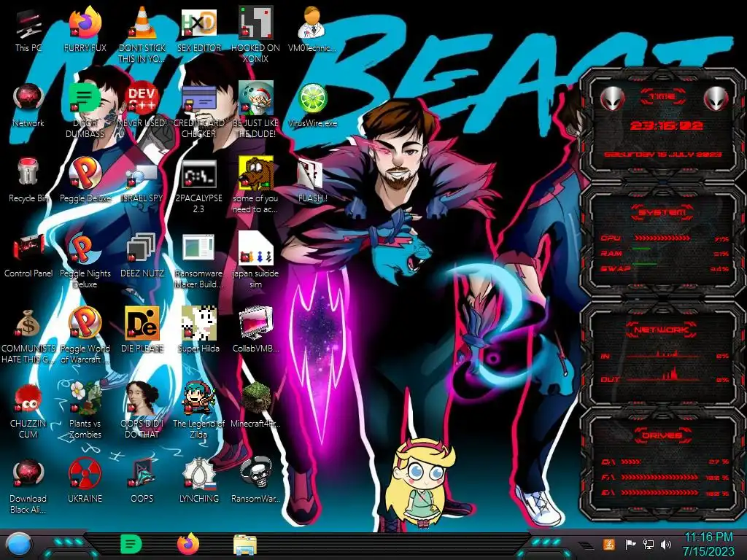Open Action Center flag tray icon
This screenshot has height=560, width=747.
coord(630,544)
